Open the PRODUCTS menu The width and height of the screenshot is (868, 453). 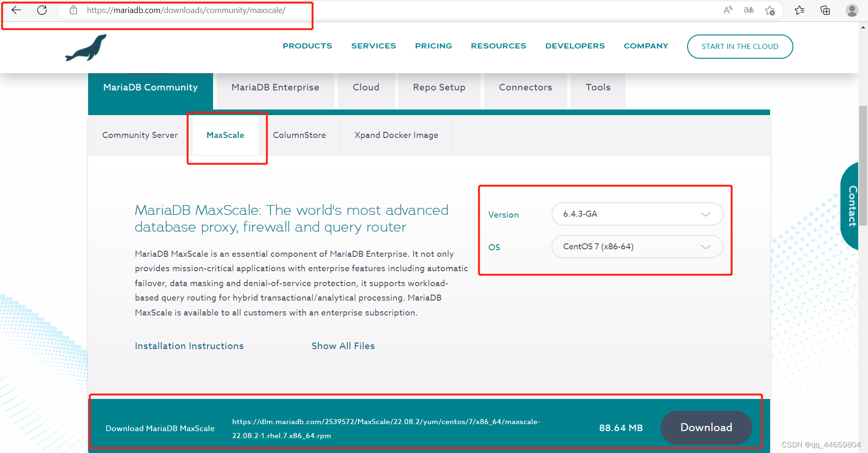point(307,46)
